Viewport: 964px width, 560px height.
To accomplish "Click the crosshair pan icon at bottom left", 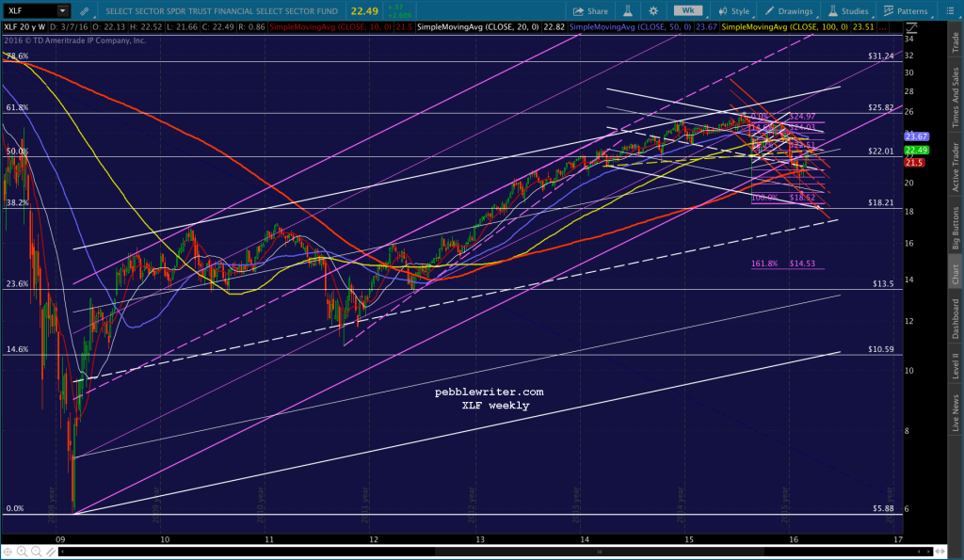I will 8,552.
